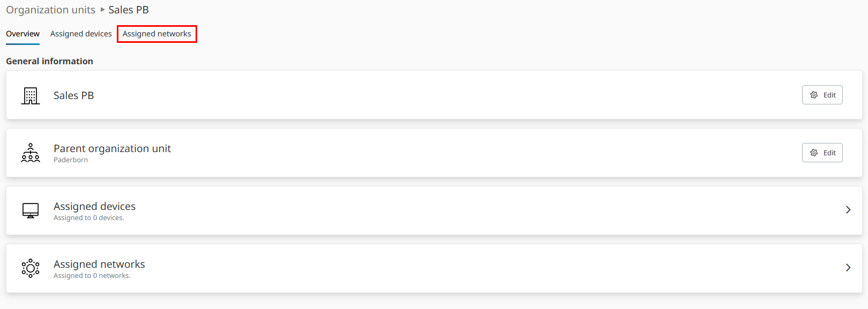Open the Assigned devices tab
868x309 pixels.
point(81,34)
